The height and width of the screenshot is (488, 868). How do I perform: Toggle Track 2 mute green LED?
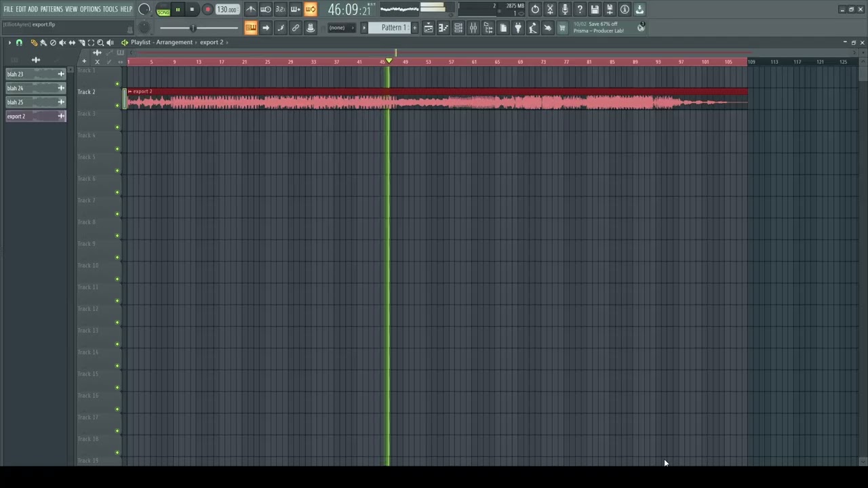(x=117, y=106)
